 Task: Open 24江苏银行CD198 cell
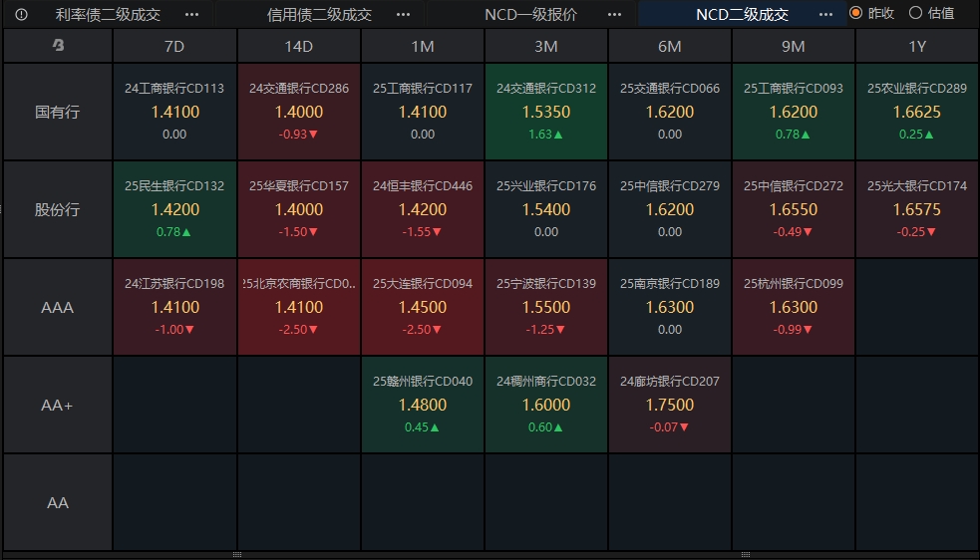(174, 307)
